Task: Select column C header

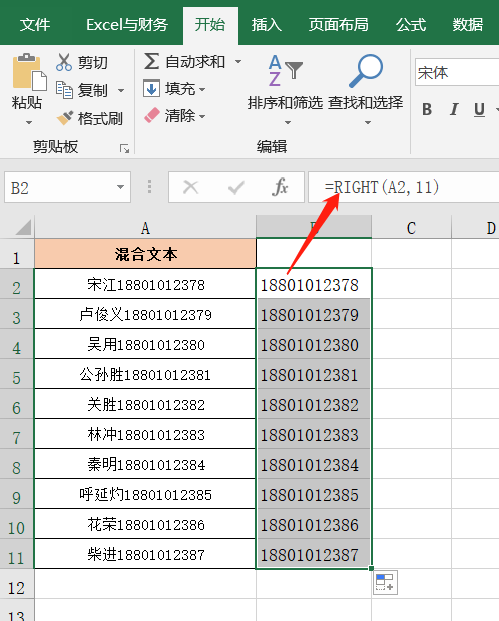Action: click(411, 227)
